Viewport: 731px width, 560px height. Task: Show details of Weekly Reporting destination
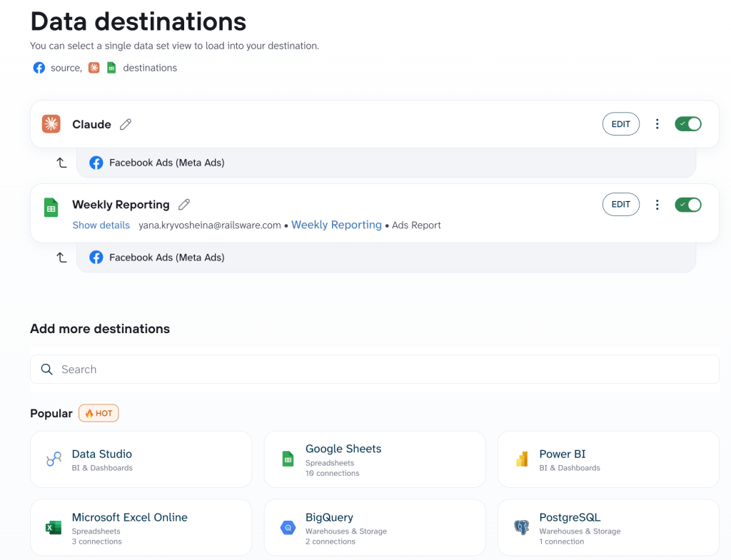click(101, 225)
